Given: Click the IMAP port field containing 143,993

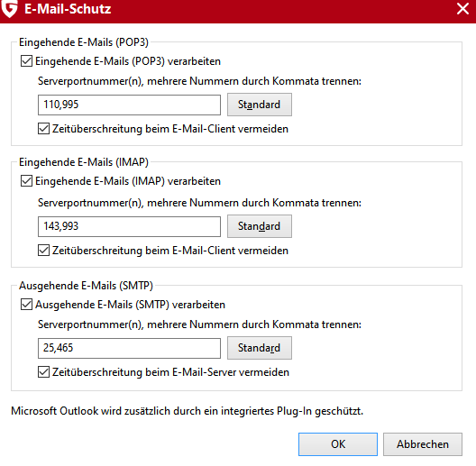Looking at the screenshot, I should 129,226.
